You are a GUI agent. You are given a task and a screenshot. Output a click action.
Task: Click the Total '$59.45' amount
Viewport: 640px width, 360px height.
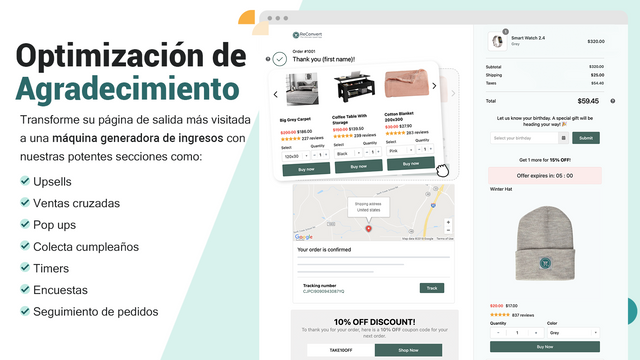click(588, 101)
